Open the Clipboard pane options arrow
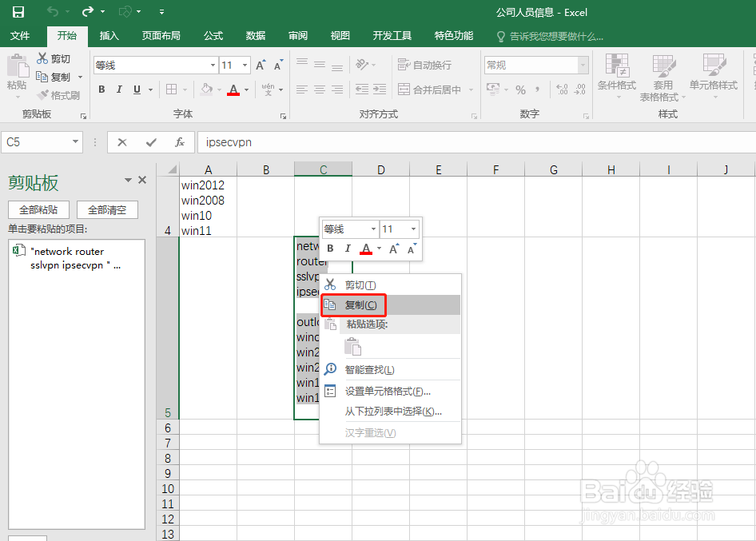Image resolution: width=756 pixels, height=541 pixels. pos(128,180)
